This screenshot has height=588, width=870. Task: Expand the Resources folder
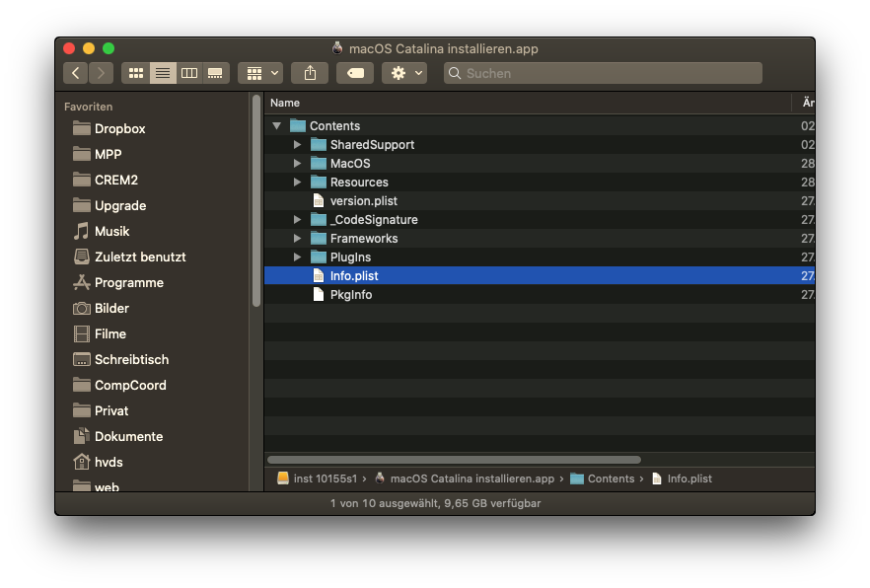click(298, 182)
